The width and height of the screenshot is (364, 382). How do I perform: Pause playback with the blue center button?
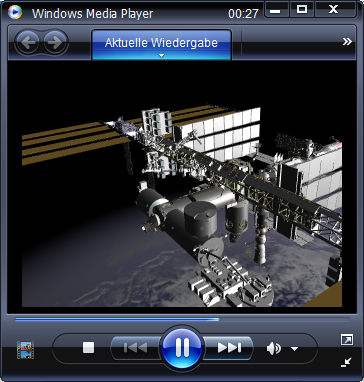[182, 348]
